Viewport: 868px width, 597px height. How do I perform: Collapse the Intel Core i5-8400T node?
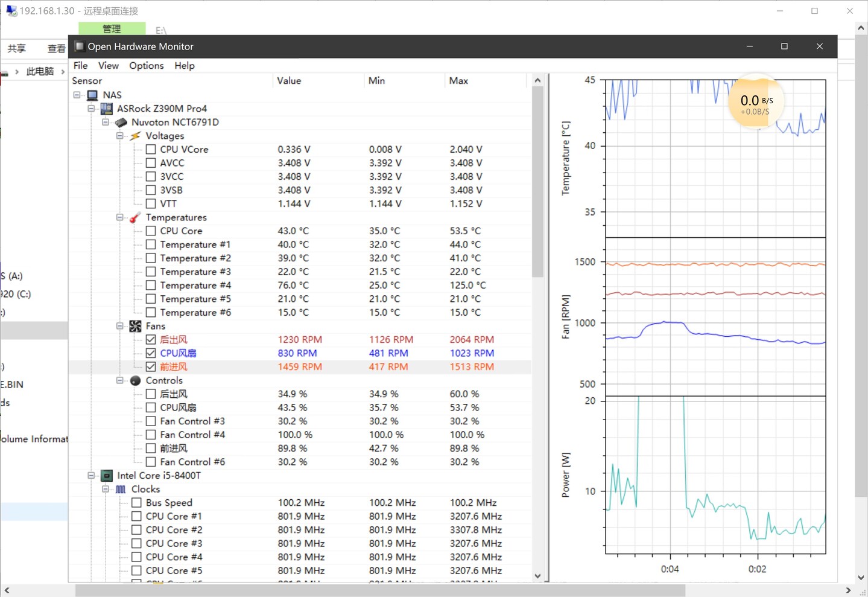click(91, 476)
